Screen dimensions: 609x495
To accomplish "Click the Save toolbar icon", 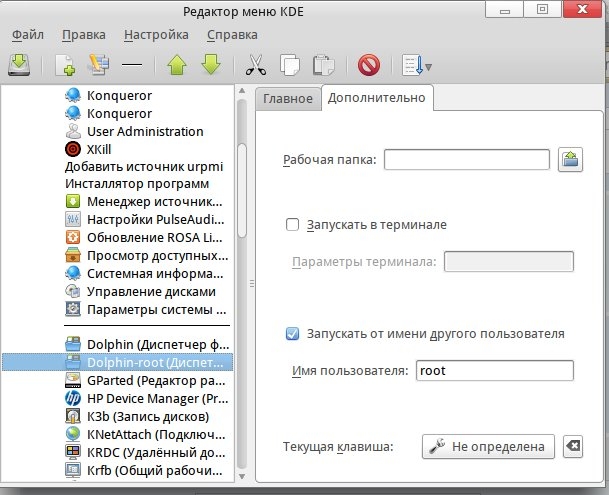I will [19, 64].
